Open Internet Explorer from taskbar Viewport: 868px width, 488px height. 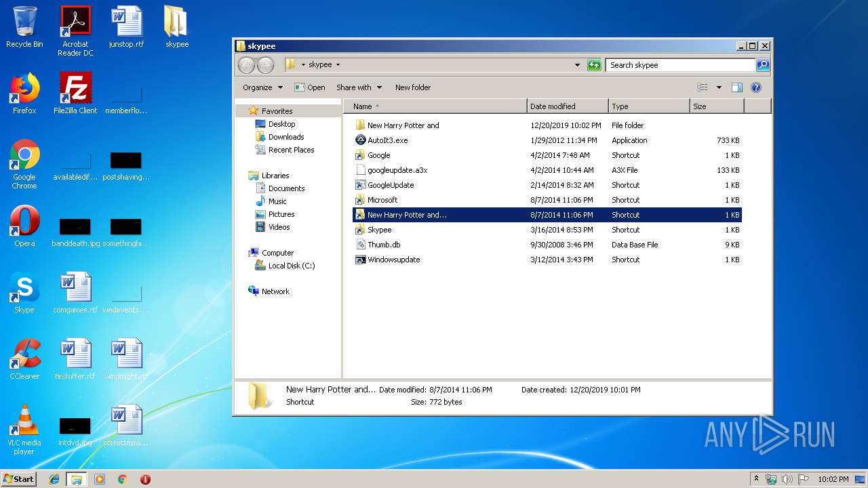coord(54,479)
